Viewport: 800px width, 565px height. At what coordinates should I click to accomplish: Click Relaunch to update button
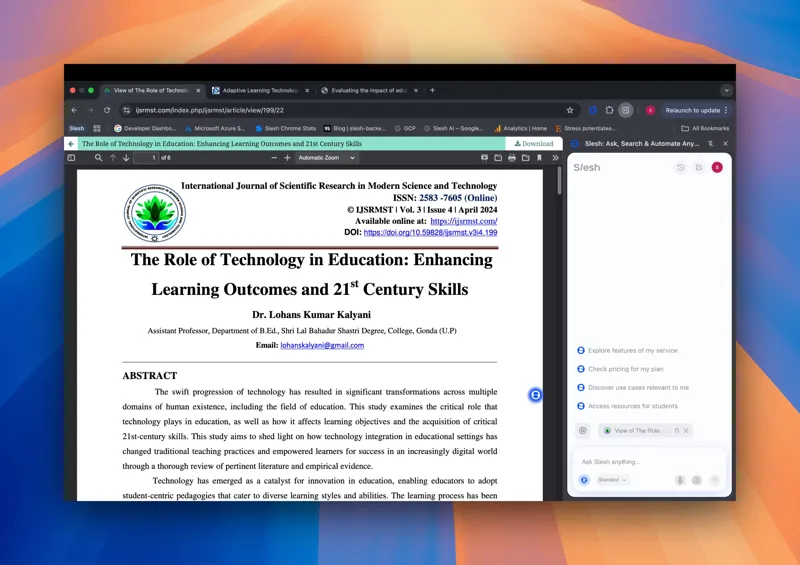pyautogui.click(x=696, y=110)
